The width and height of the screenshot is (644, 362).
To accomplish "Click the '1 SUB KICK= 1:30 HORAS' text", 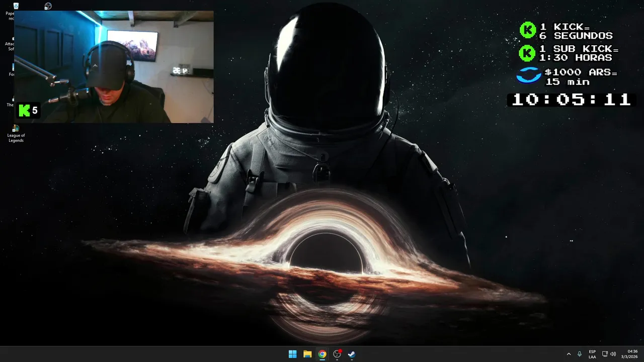I will pos(579,53).
